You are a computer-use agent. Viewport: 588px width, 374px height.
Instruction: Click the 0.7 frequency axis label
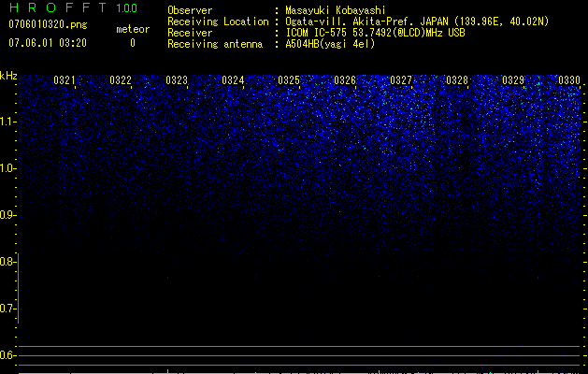[7, 309]
